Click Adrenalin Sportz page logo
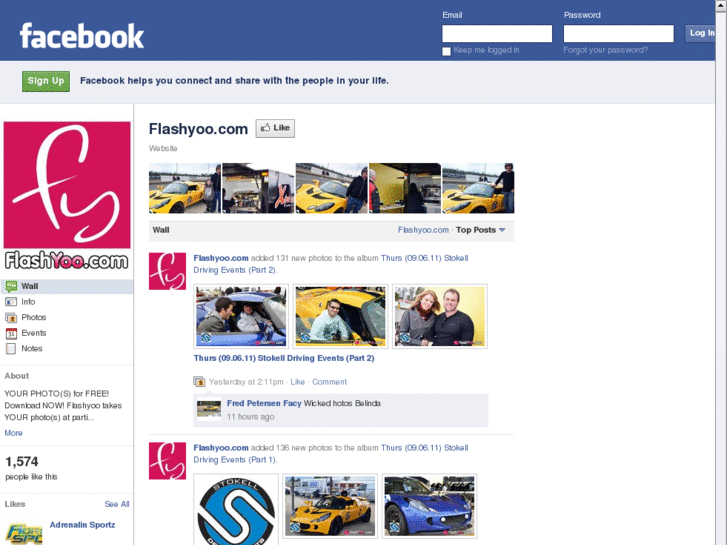727x545 pixels. tap(24, 532)
